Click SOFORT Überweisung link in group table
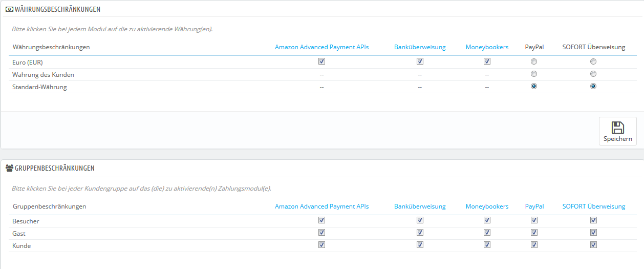 593,206
